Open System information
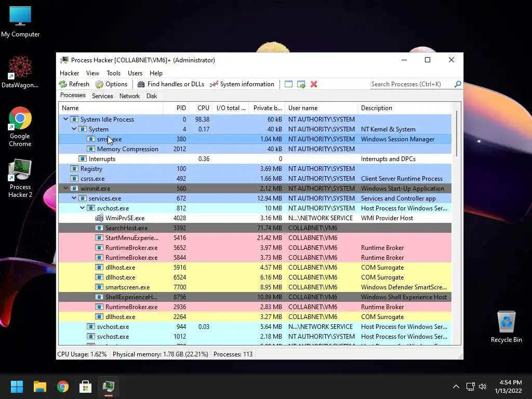Image resolution: width=532 pixels, height=399 pixels. [242, 84]
